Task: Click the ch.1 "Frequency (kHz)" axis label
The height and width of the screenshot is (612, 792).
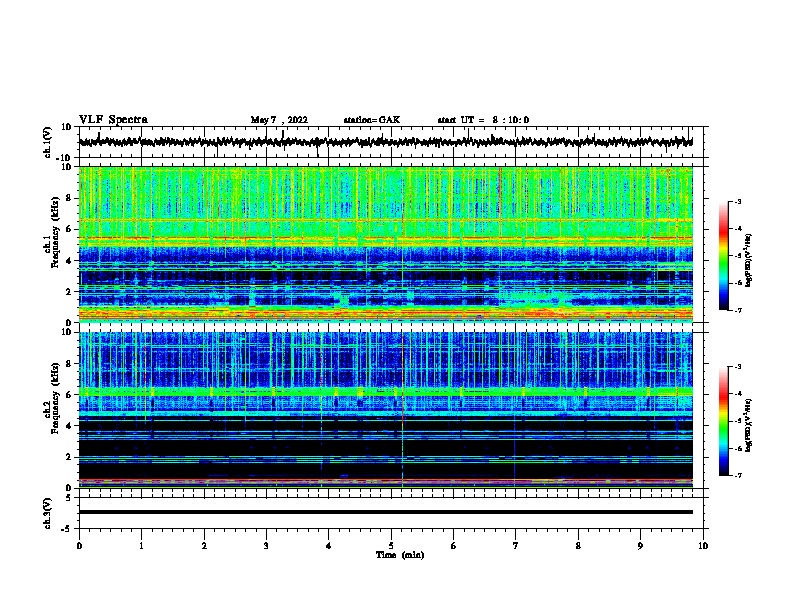Action: pos(55,232)
